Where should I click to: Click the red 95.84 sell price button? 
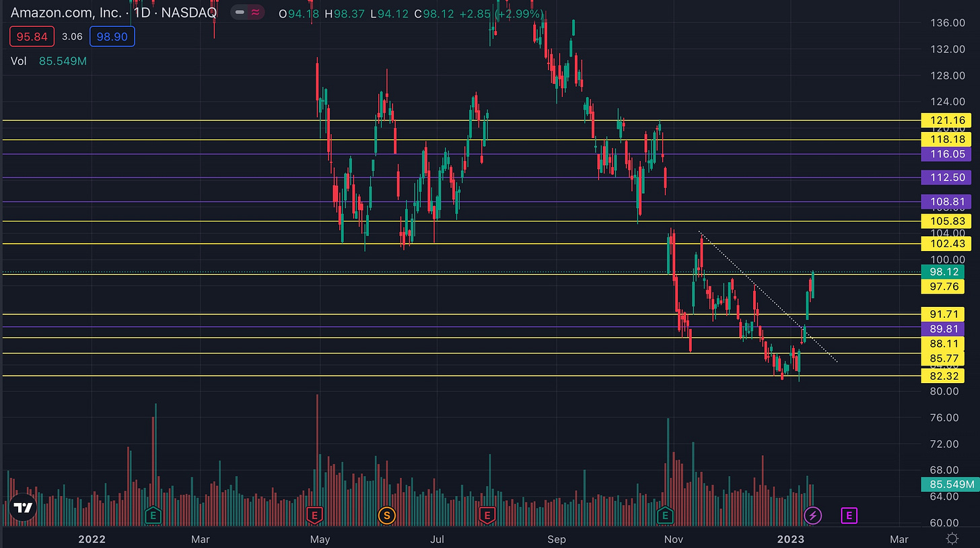pyautogui.click(x=31, y=36)
